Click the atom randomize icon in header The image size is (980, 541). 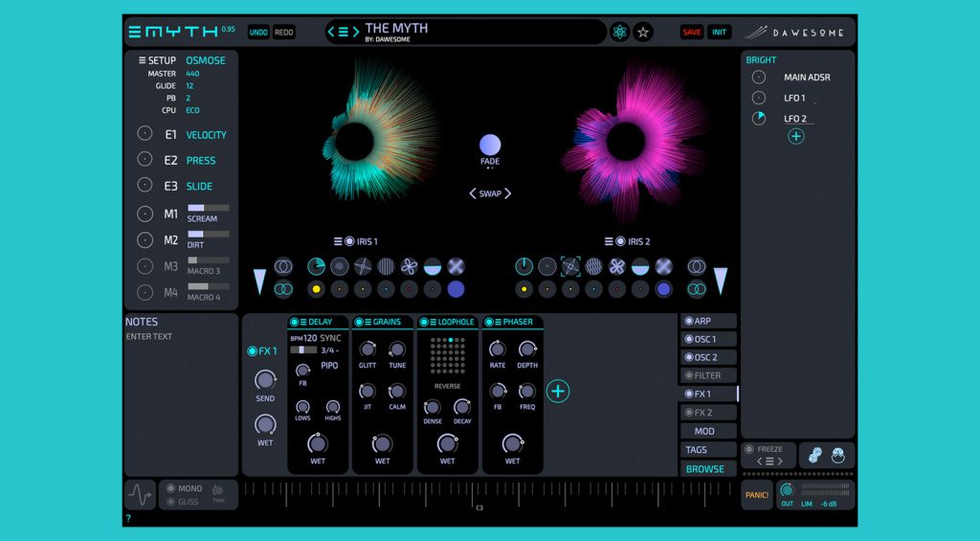click(620, 32)
